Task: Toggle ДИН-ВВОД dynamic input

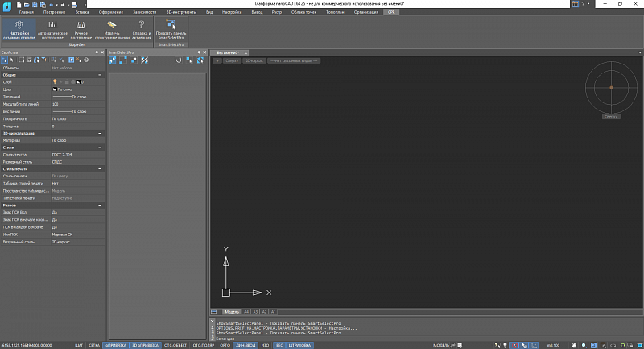Action: pyautogui.click(x=246, y=345)
